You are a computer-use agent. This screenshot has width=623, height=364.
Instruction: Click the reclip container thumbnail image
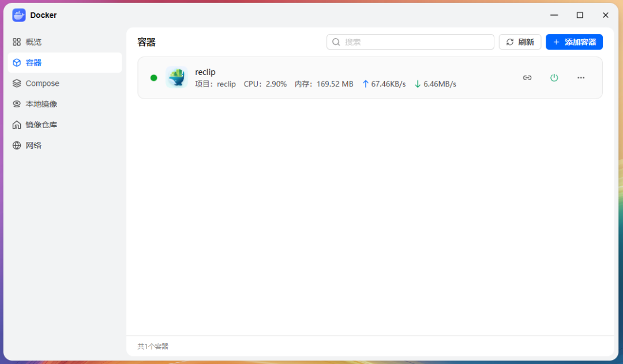(x=177, y=77)
